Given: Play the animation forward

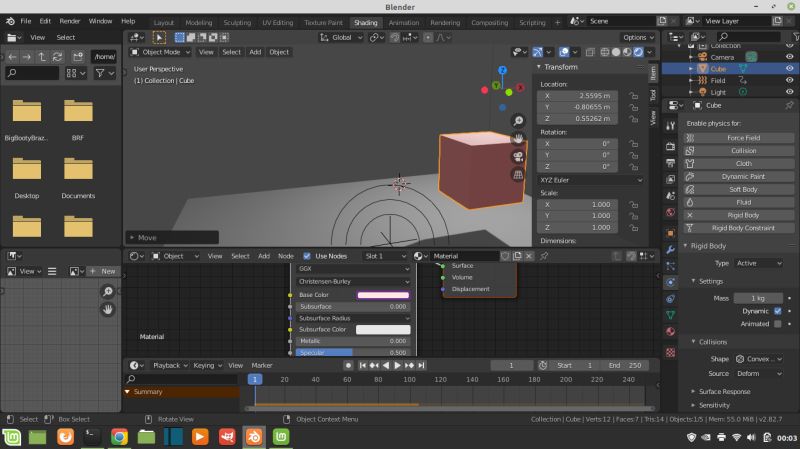Looking at the screenshot, I should (x=397, y=365).
